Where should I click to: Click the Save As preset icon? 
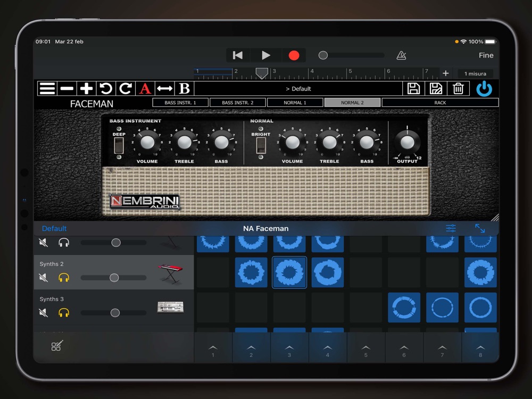pyautogui.click(x=436, y=88)
